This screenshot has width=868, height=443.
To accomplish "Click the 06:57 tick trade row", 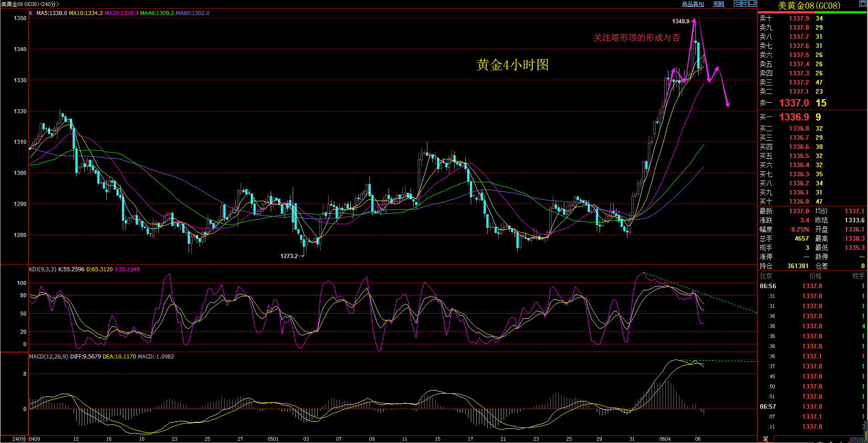I will 812,407.
